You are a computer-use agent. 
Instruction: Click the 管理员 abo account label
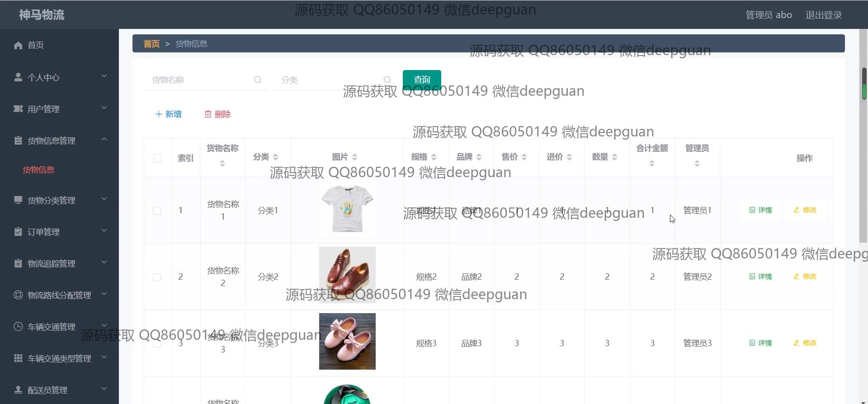click(769, 15)
